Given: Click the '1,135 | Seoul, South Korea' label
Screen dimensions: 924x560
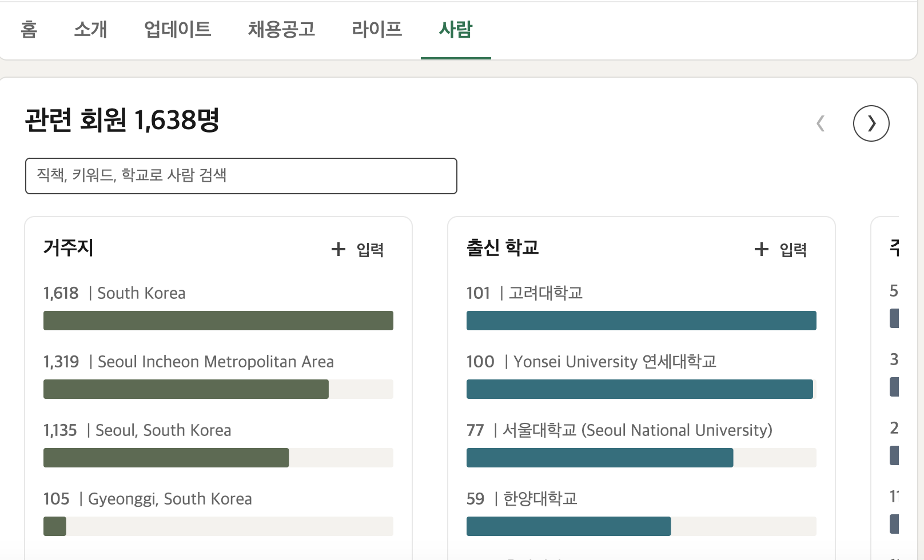Looking at the screenshot, I should [137, 430].
